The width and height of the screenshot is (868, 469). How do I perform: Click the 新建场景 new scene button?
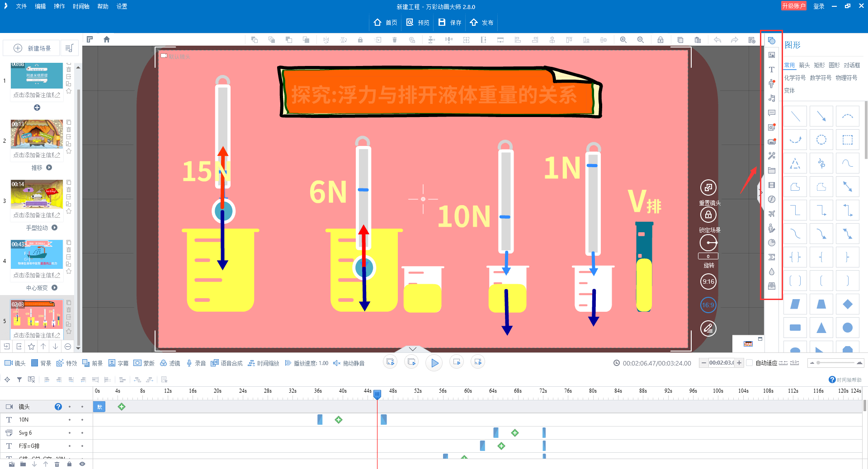[x=32, y=48]
